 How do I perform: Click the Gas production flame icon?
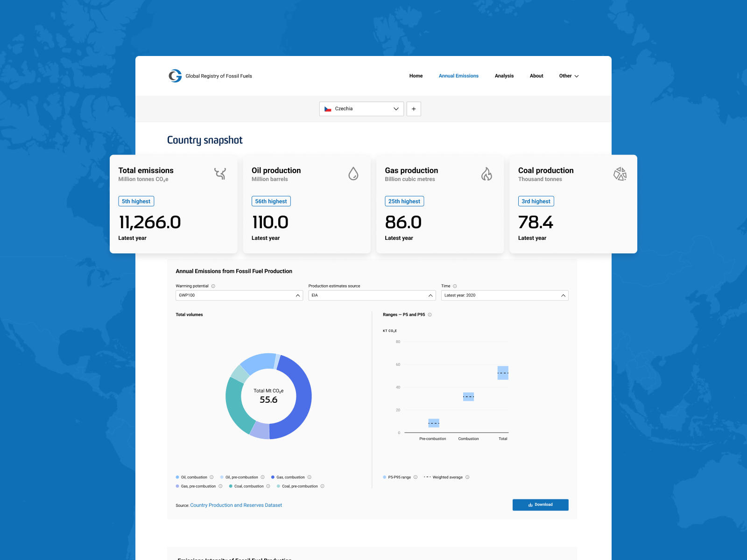(x=486, y=174)
